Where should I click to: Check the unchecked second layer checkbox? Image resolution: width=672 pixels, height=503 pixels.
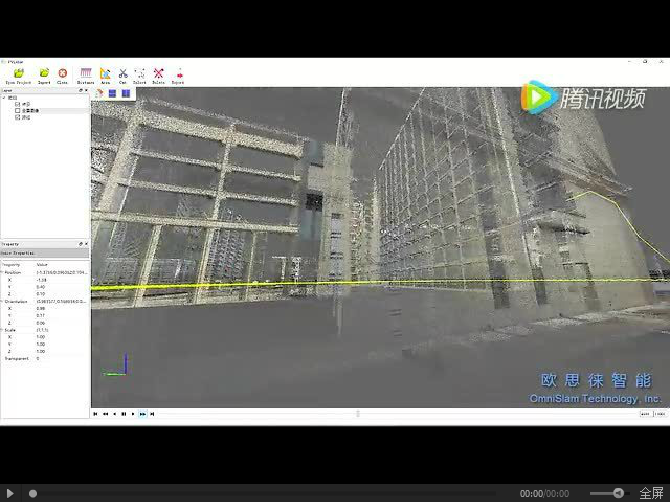18,110
